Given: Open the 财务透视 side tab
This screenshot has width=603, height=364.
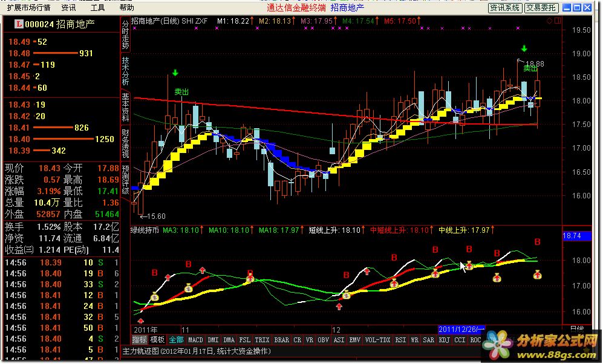Looking at the screenshot, I should pyautogui.click(x=125, y=143).
